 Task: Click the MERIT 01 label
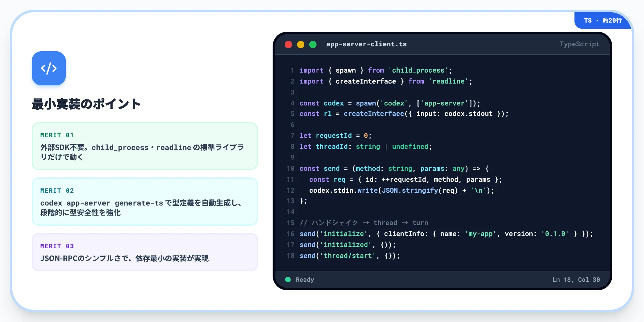[57, 135]
